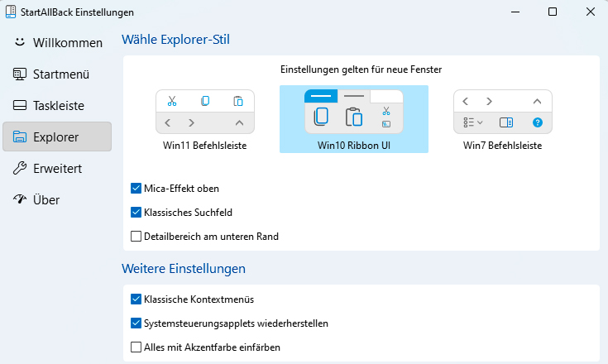The image size is (608, 364).
Task: Click the Wähle Explorer-Stil heading
Action: (175, 40)
